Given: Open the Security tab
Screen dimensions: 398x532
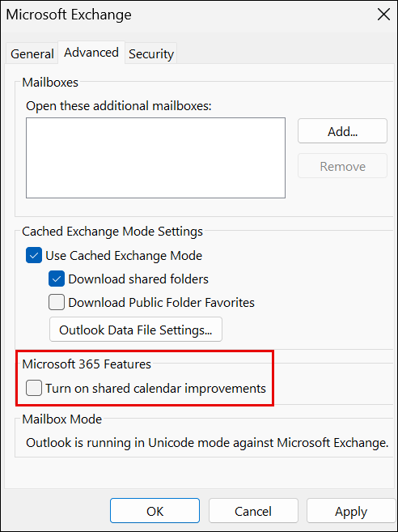Looking at the screenshot, I should point(151,54).
